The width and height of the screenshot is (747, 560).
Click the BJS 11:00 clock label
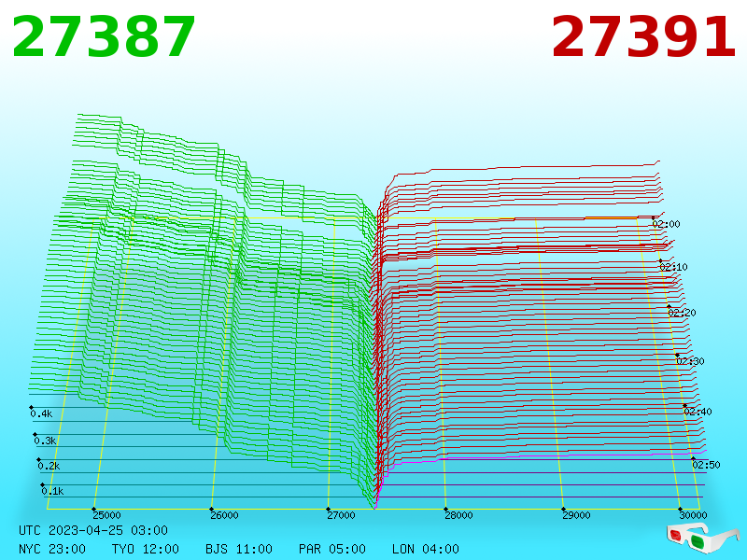point(239,549)
